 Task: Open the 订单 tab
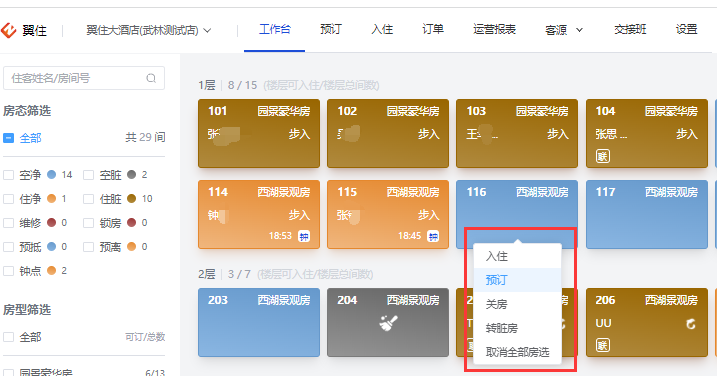(x=433, y=30)
